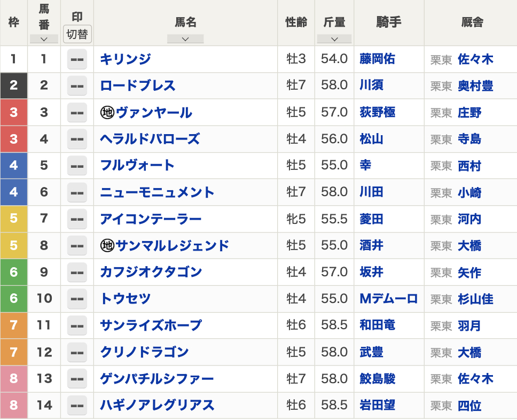This screenshot has width=517, height=420.
Task: Open mark selector for サンマルレジェンド row
Action: coord(77,246)
